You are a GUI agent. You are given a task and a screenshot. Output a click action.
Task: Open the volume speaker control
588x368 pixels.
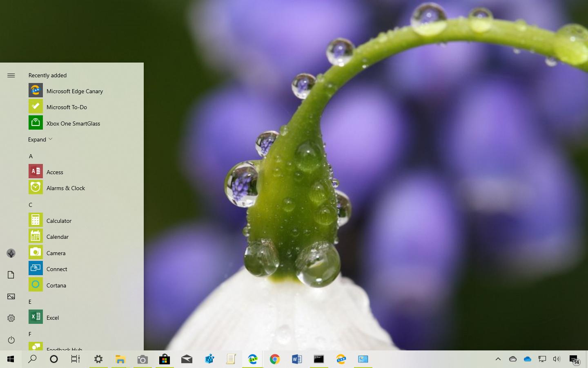point(557,359)
